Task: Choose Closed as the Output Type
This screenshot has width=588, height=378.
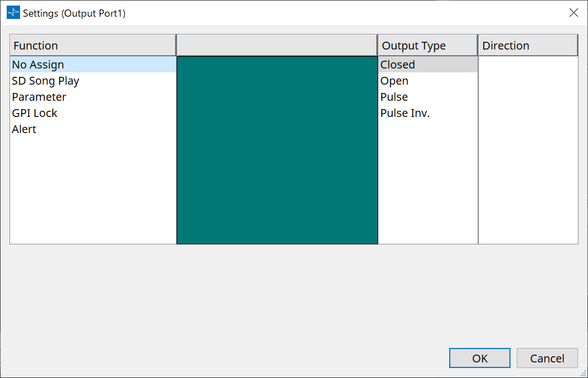Action: [x=397, y=65]
